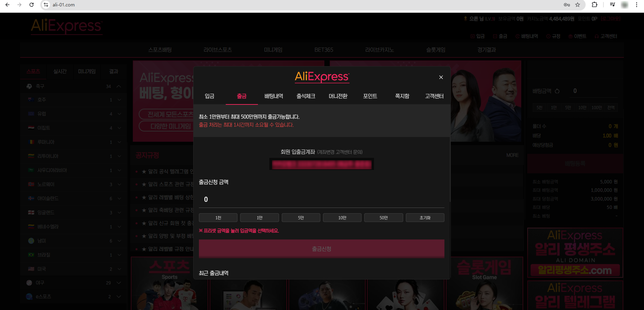Add 50만 to the withdrawal amount
644x310 pixels.
(384, 218)
